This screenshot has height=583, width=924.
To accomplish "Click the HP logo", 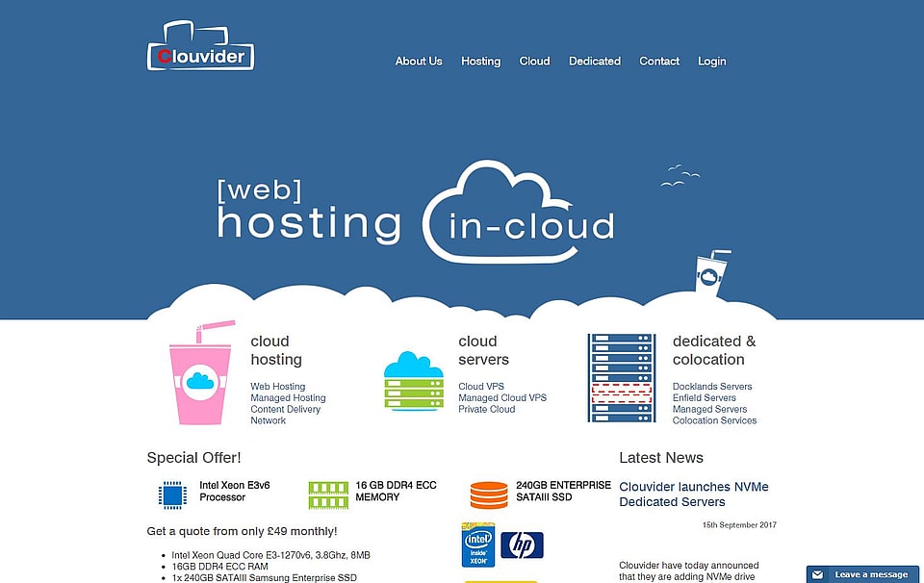I will pos(522,545).
